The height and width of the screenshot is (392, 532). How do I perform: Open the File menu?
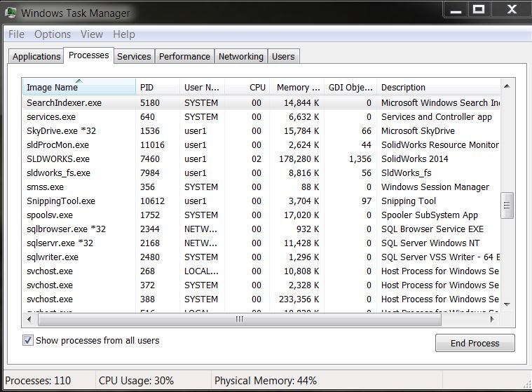(x=16, y=34)
